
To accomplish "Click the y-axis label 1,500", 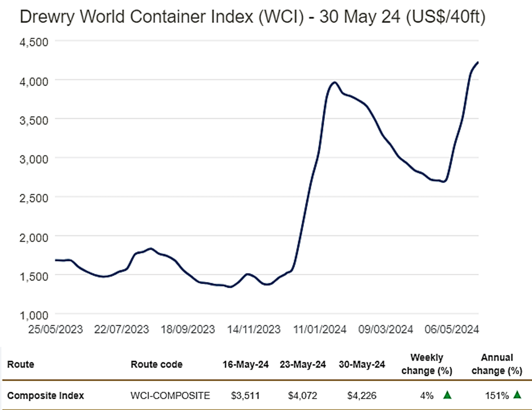I will coord(34,276).
